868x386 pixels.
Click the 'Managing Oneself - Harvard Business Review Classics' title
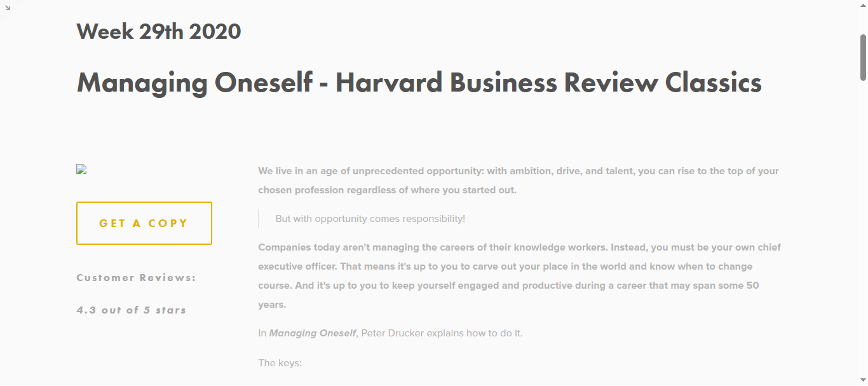419,83
